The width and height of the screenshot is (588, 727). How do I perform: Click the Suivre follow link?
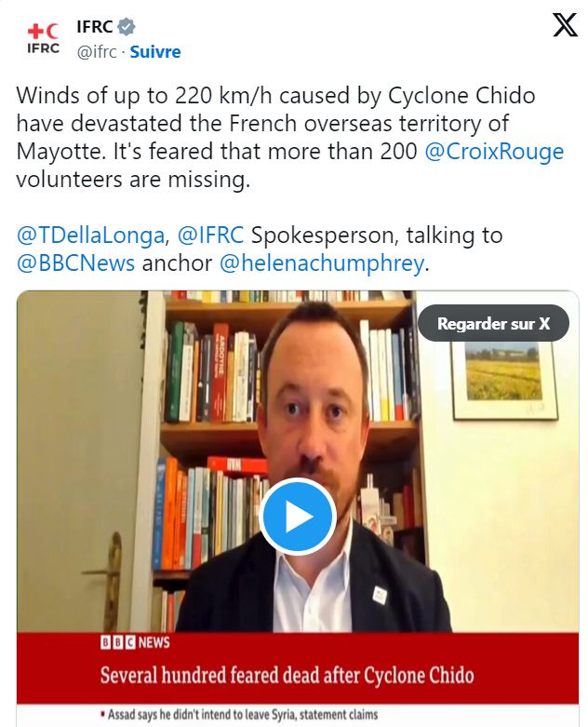click(155, 51)
